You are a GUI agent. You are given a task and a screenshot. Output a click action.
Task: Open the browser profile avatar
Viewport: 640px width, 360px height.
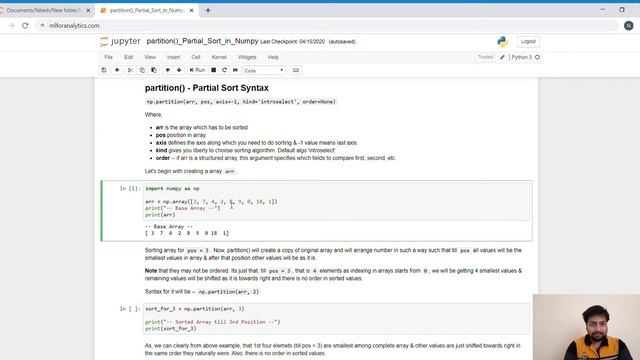click(629, 25)
